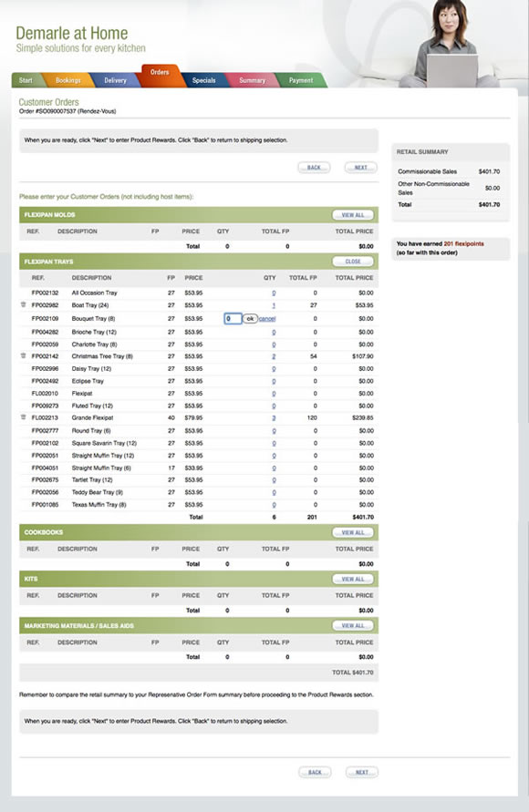The height and width of the screenshot is (812, 529).
Task: Go to the Delivery tab
Action: coord(115,80)
